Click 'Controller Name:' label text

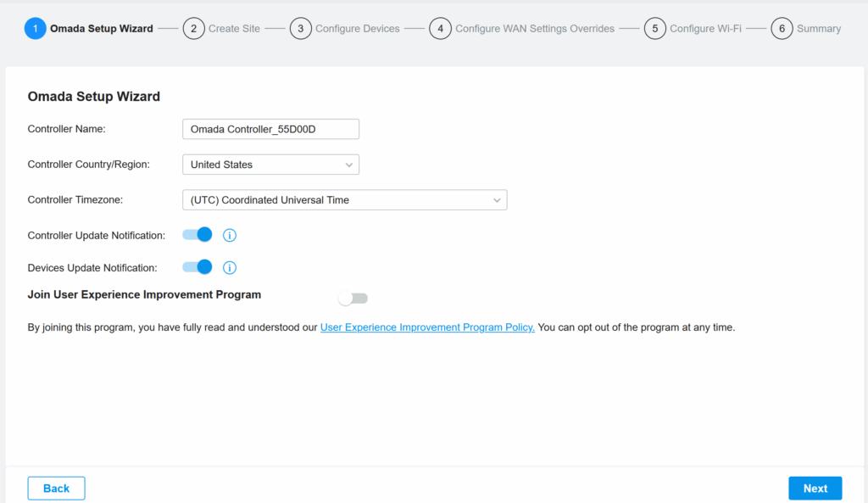(x=66, y=129)
